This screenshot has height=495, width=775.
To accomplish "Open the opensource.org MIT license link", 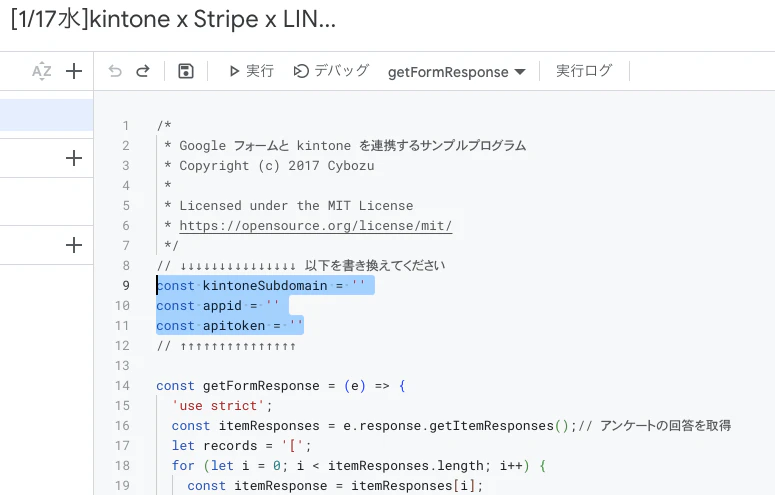I will point(315,225).
